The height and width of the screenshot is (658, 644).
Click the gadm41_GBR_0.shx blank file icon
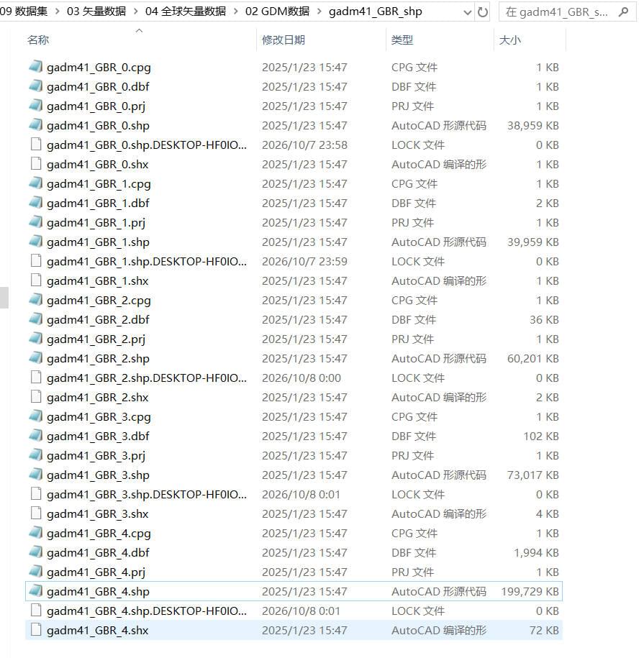[36, 164]
